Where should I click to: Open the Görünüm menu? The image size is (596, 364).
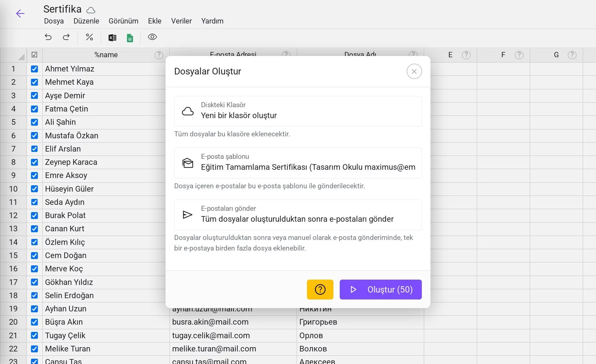pyautogui.click(x=124, y=21)
